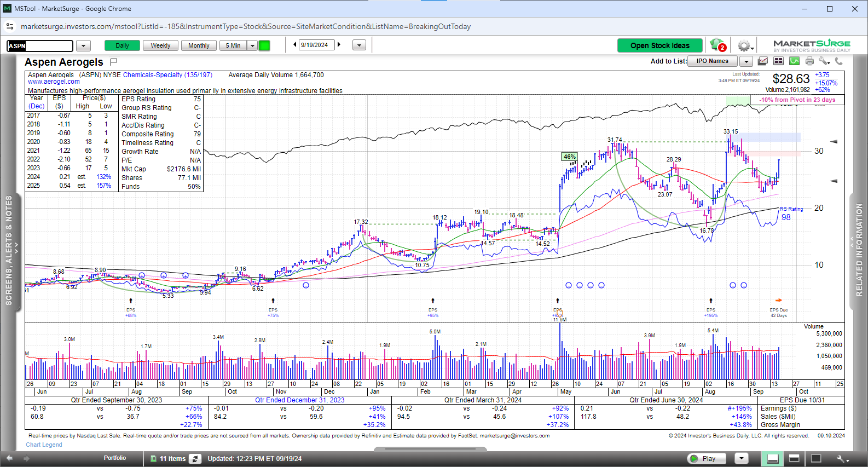Advance to next date with right arrow
This screenshot has width=868, height=467.
pyautogui.click(x=339, y=45)
